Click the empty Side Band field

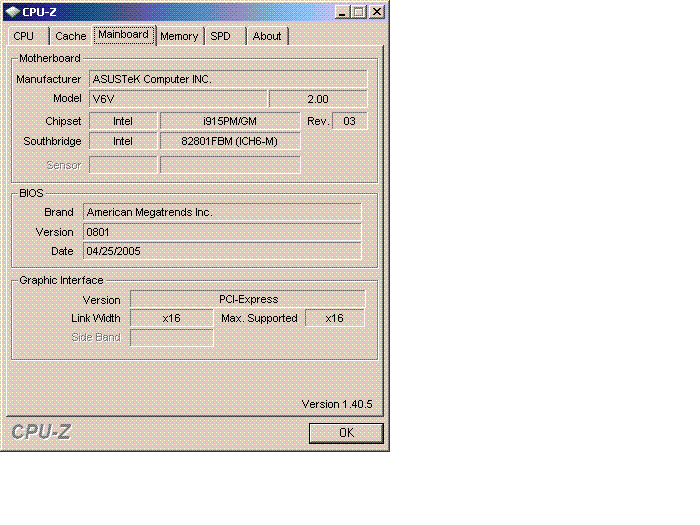coord(171,338)
